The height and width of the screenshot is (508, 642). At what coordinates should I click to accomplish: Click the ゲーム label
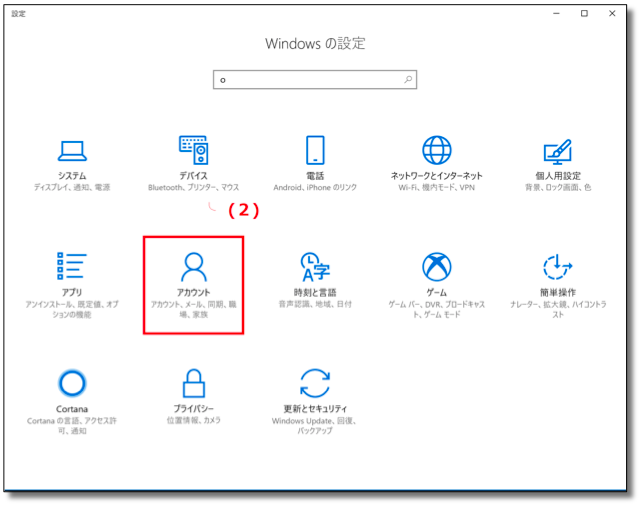(436, 292)
